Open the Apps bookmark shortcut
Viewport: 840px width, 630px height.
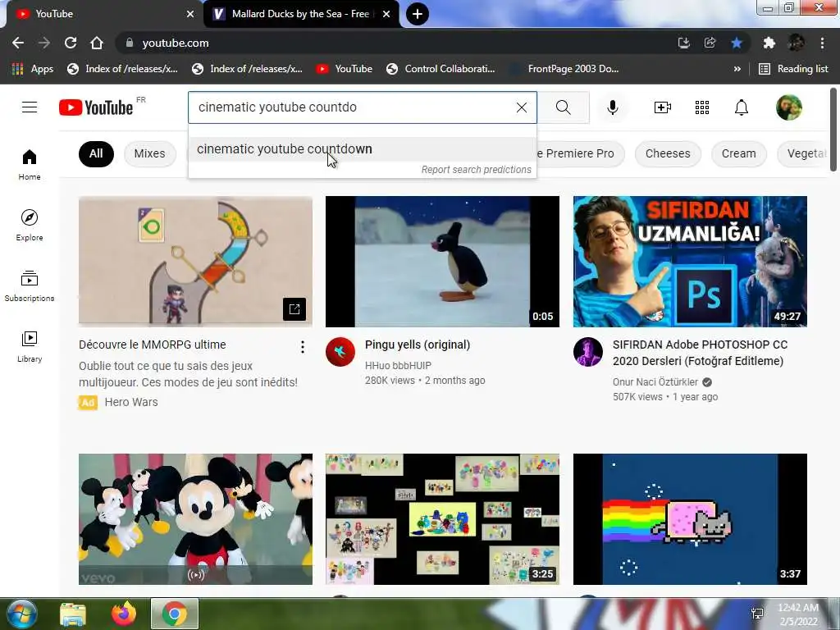pos(32,69)
